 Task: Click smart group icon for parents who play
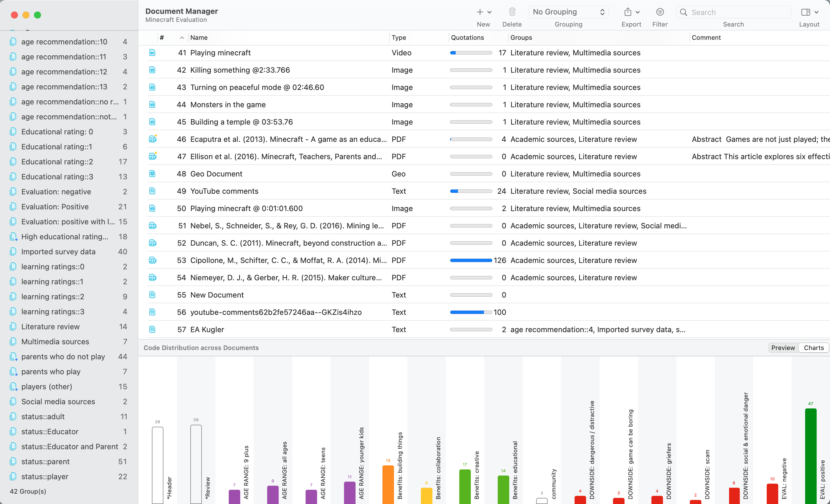point(13,371)
